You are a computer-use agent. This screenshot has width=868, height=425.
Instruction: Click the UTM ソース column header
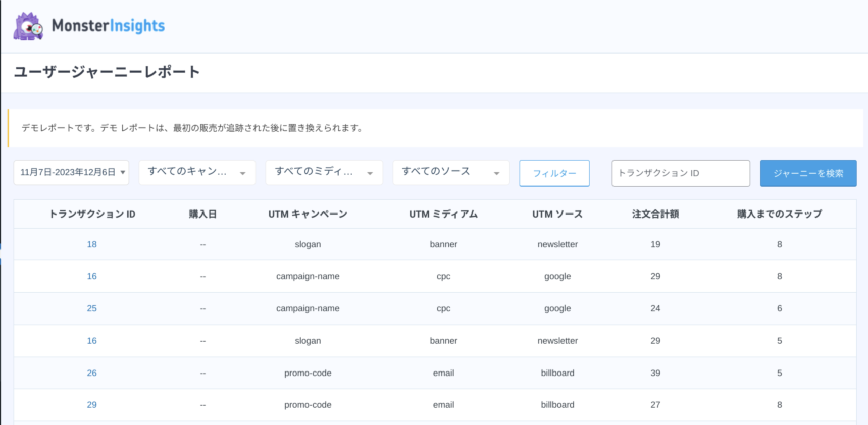tap(557, 214)
